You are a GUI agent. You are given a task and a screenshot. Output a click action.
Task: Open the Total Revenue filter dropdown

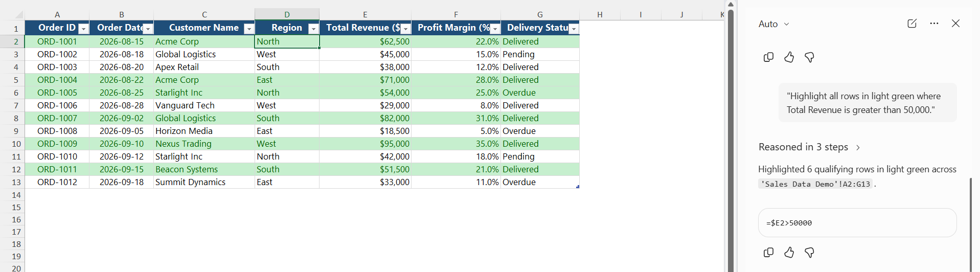(405, 29)
